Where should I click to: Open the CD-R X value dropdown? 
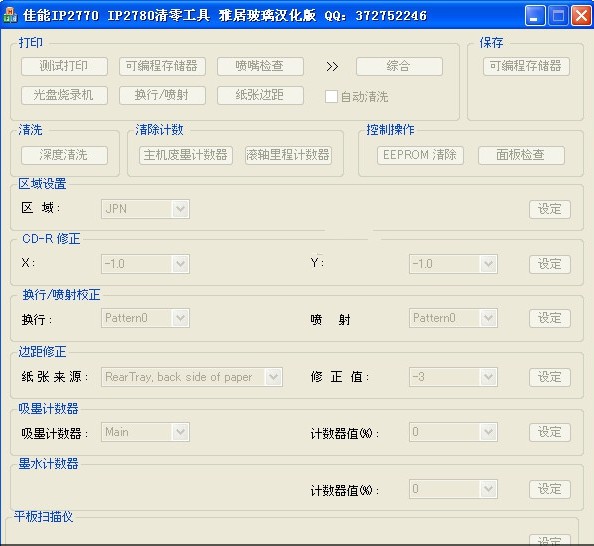tap(145, 264)
